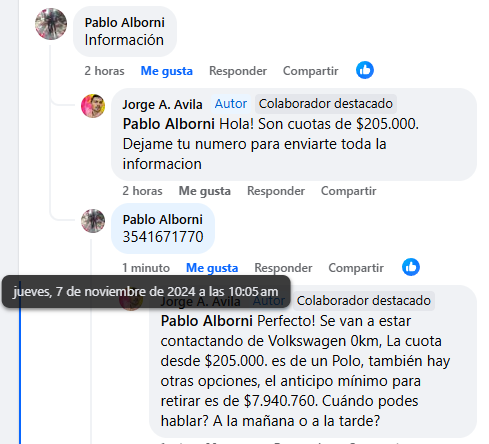Click Compartir under the Información comment
This screenshot has height=444, width=489.
pyautogui.click(x=311, y=71)
